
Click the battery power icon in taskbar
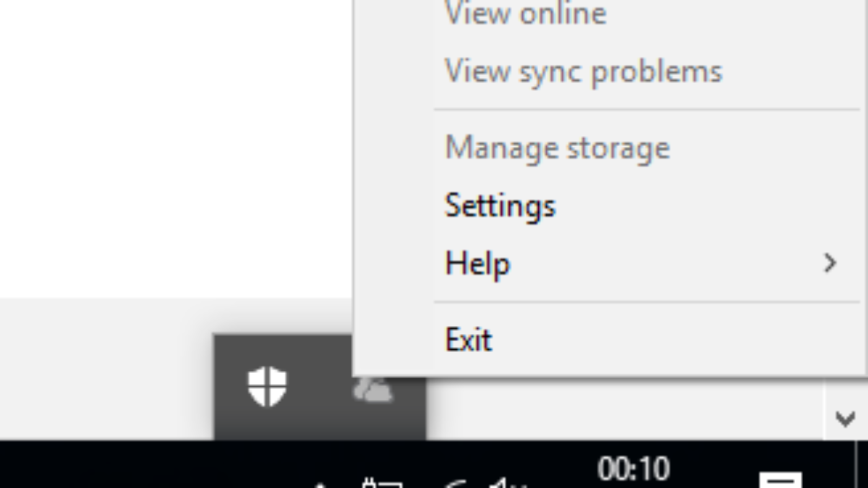tap(382, 483)
